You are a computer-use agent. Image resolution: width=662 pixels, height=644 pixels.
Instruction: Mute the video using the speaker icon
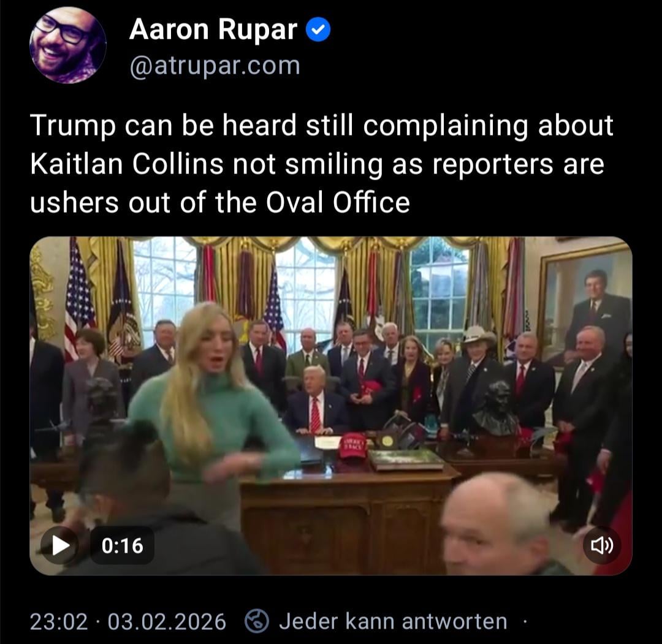click(x=602, y=546)
